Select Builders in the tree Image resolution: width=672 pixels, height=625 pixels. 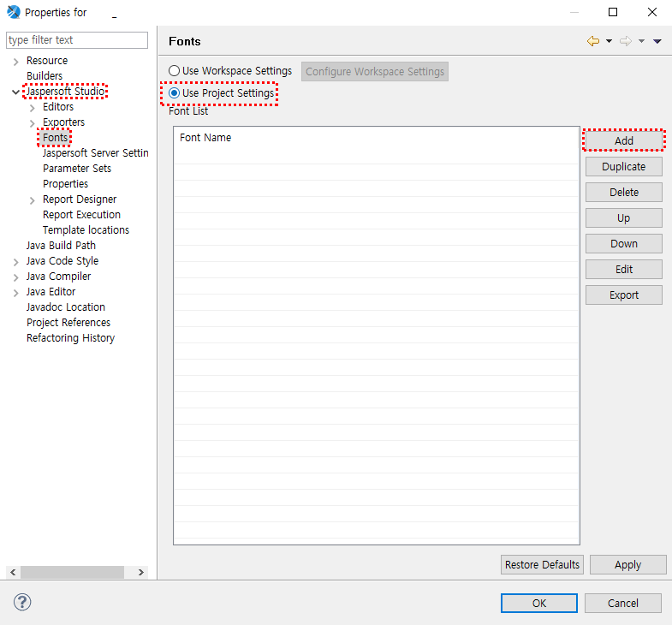[x=45, y=76]
